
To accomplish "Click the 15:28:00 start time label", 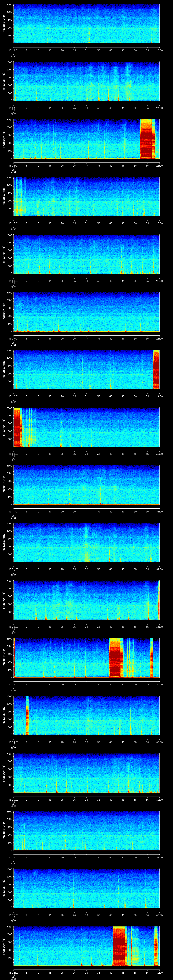I will tap(13, 396).
